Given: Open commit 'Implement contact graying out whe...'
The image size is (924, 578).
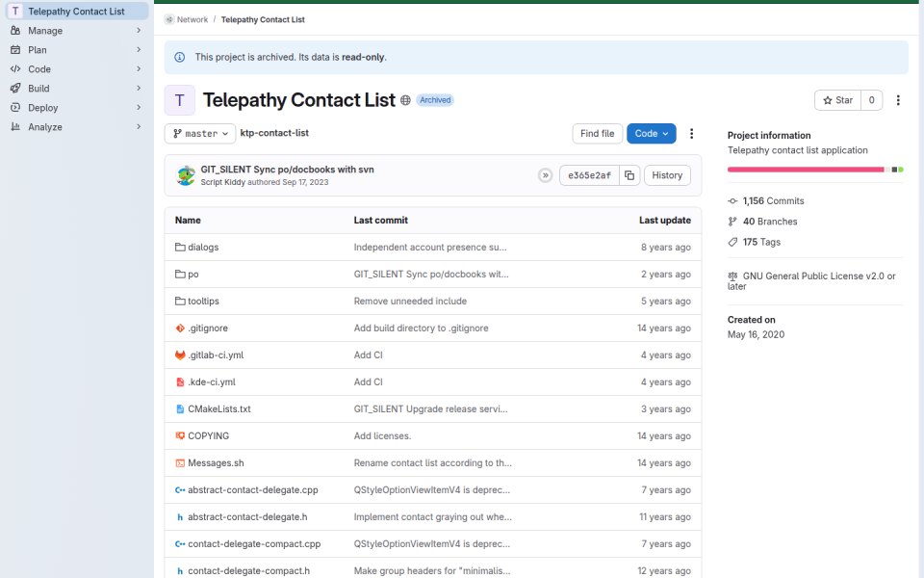Looking at the screenshot, I should 432,517.
